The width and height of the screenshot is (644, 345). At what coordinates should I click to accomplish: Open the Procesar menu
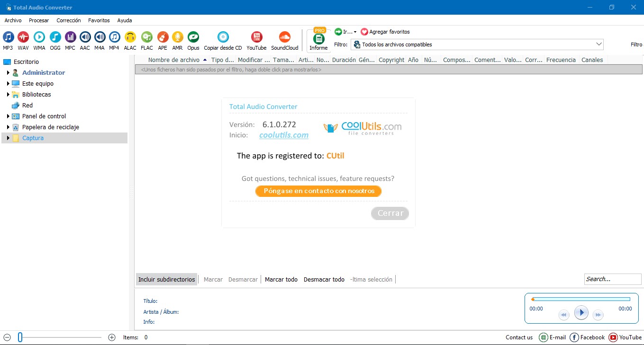pos(39,20)
